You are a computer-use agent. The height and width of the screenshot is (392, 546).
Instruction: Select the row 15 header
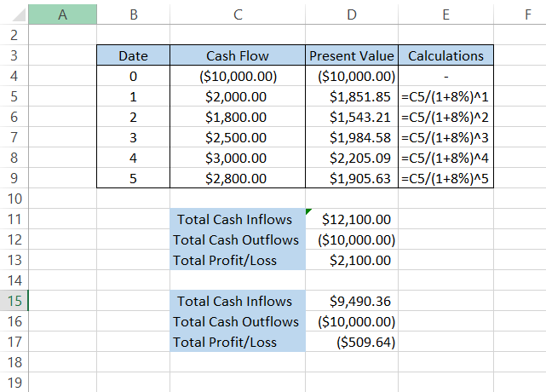(14, 301)
